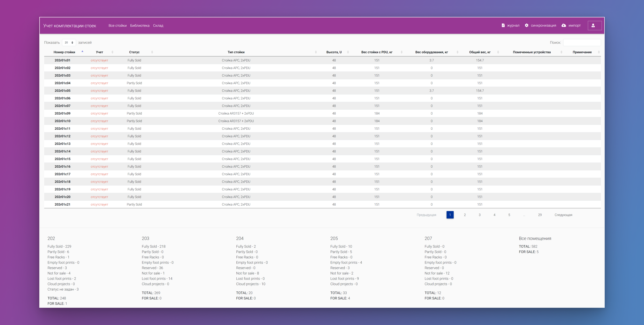Open the журнал log icon

(503, 25)
